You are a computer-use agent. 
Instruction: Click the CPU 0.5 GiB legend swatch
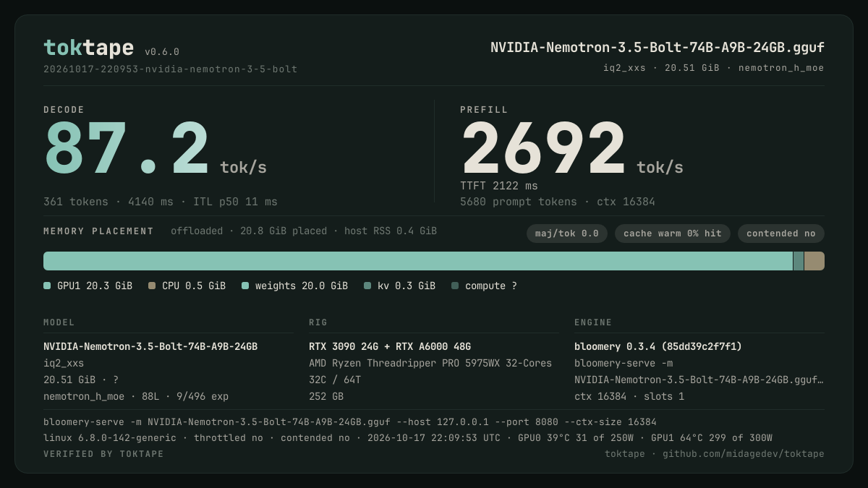coord(152,286)
